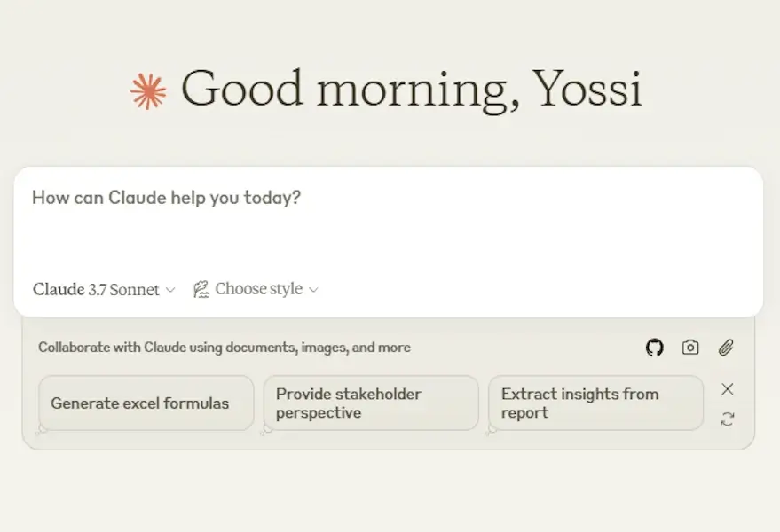Expand the chevron after Choose style

click(313, 290)
